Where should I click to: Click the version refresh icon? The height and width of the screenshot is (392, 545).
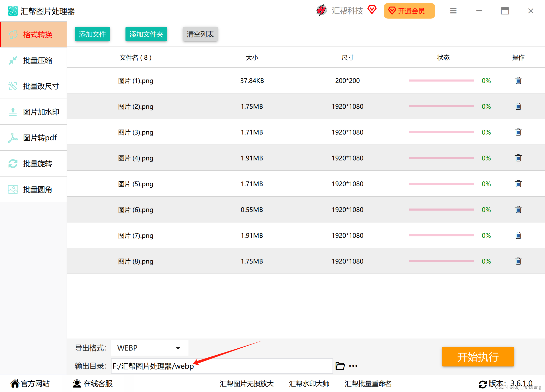483,384
